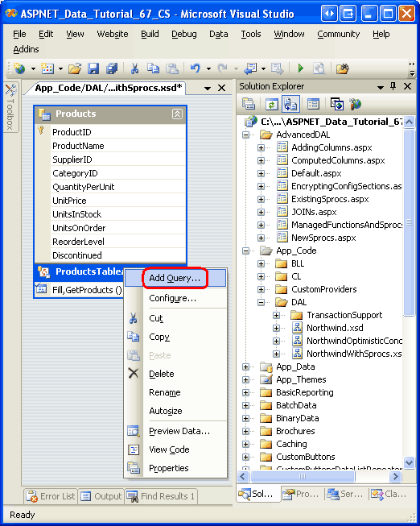This screenshot has height=526, width=420.
Task: Switch to the Error List tab
Action: click(51, 496)
